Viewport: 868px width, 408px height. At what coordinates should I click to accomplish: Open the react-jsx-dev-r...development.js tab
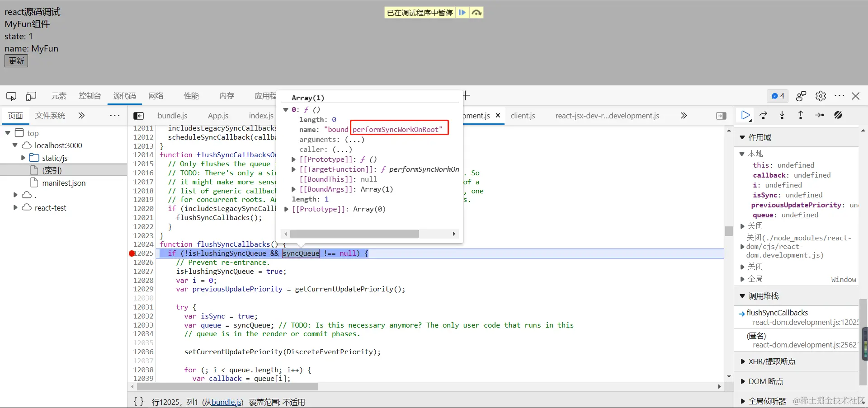tap(607, 116)
